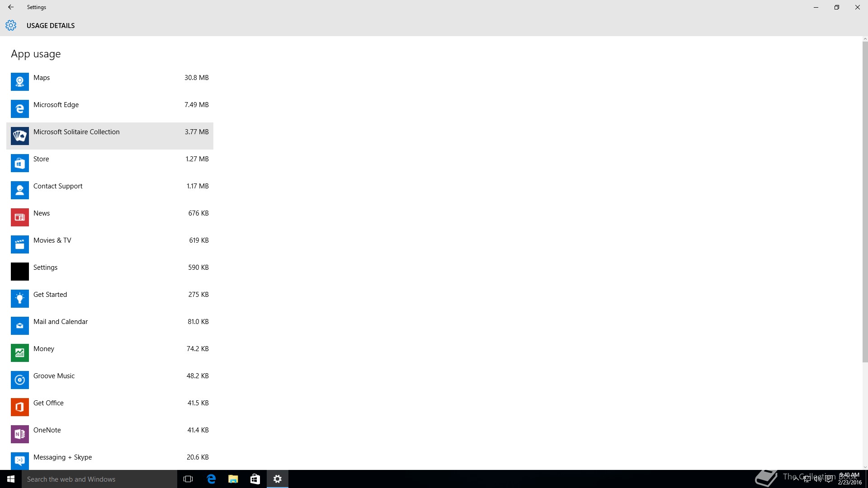
Task: Click the 1.27 MB usage value
Action: coord(197,159)
